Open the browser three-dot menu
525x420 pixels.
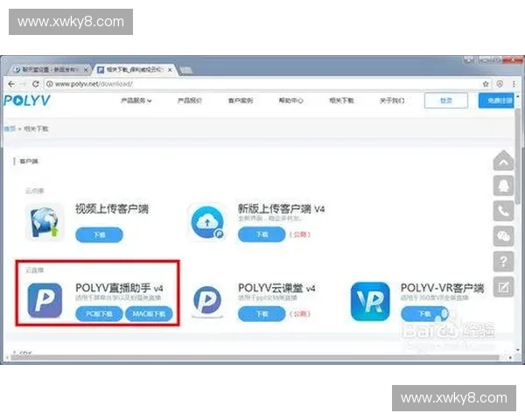(514, 84)
